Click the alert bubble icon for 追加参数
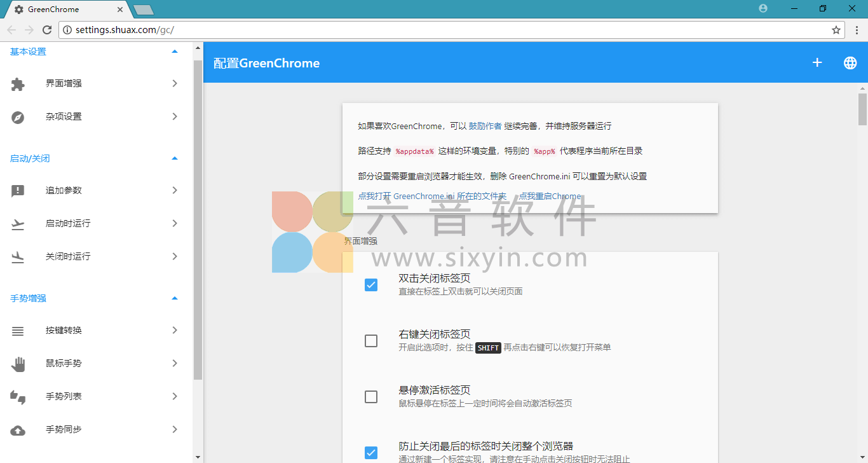 pos(18,191)
